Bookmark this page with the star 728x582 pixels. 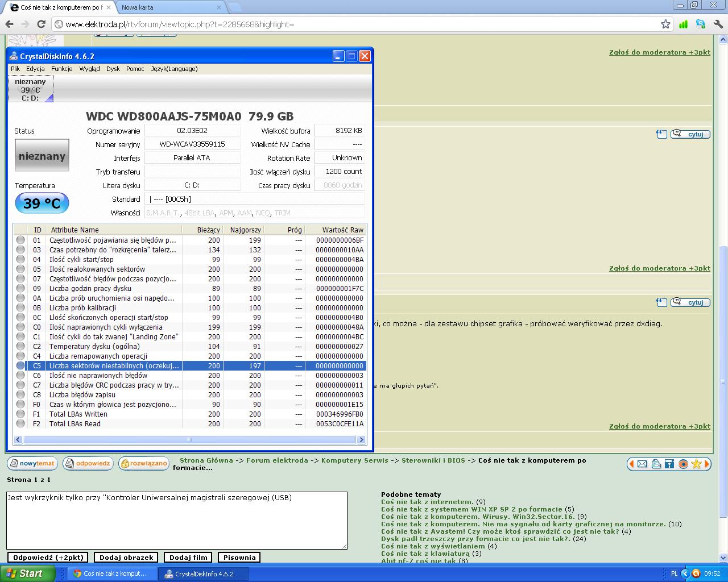(665, 24)
